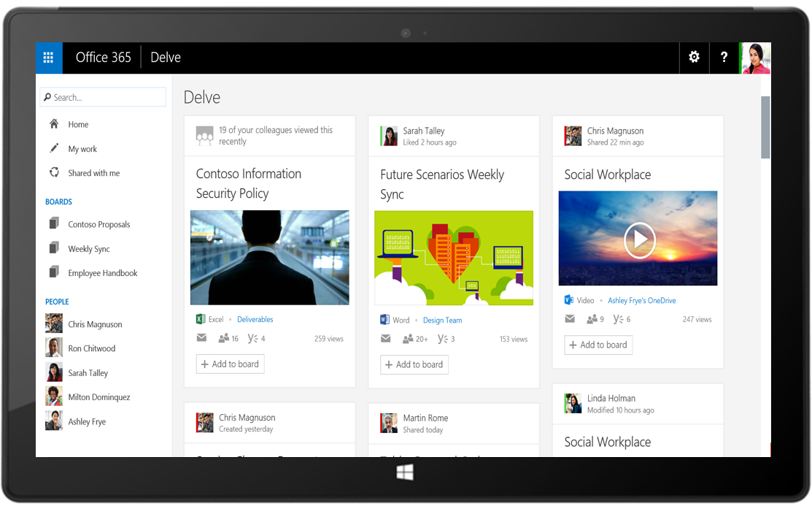The width and height of the screenshot is (812, 506).
Task: Click inside the Search field
Action: 102,96
